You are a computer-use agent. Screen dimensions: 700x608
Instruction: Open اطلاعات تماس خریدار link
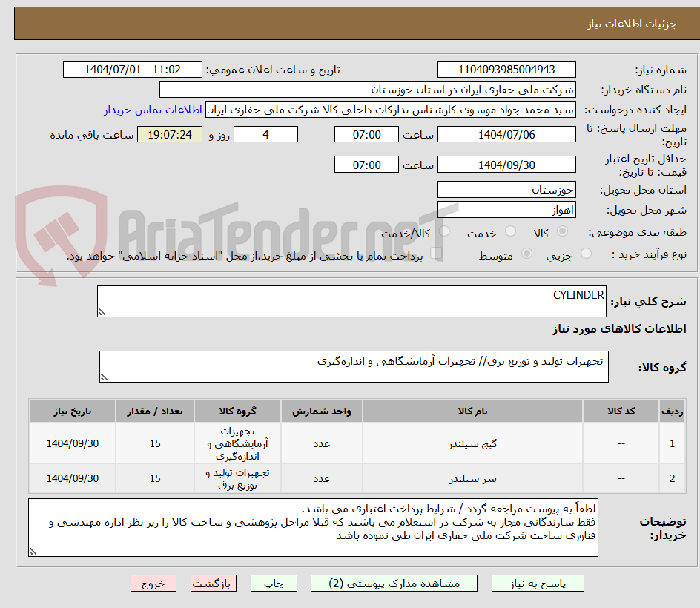153,110
